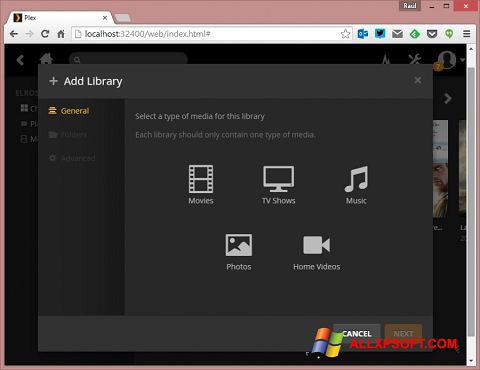
Task: Open Plex settings wrench icon
Action: click(415, 59)
